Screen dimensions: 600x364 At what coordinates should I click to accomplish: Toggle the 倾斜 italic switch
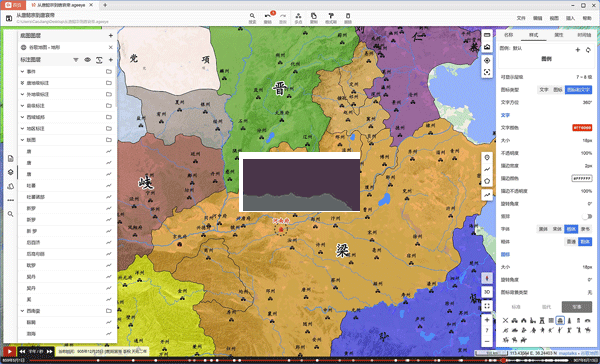(x=587, y=216)
